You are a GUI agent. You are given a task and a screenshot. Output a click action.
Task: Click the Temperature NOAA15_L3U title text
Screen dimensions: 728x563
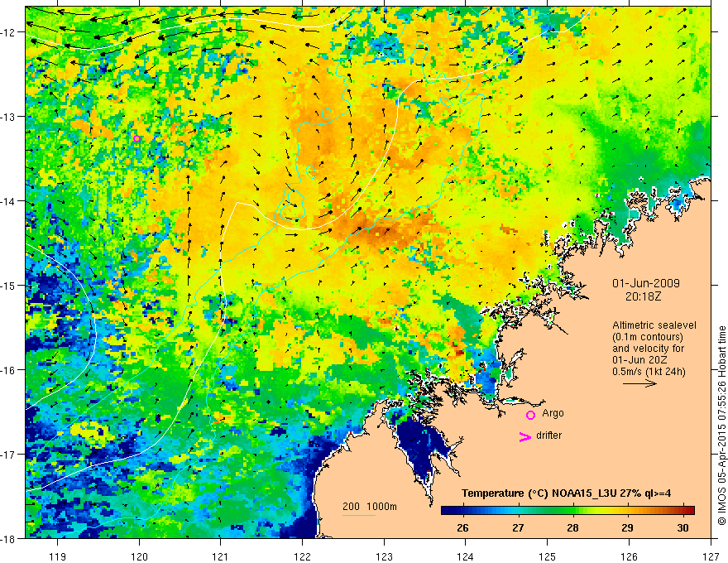click(566, 493)
